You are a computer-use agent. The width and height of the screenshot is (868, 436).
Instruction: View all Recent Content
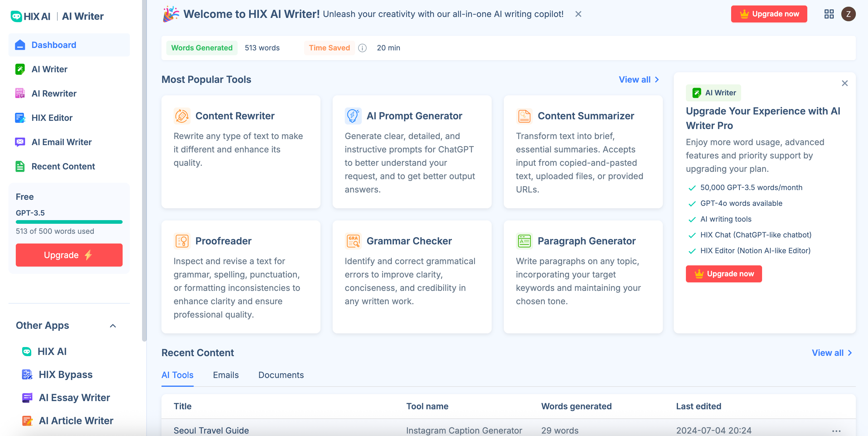click(832, 353)
